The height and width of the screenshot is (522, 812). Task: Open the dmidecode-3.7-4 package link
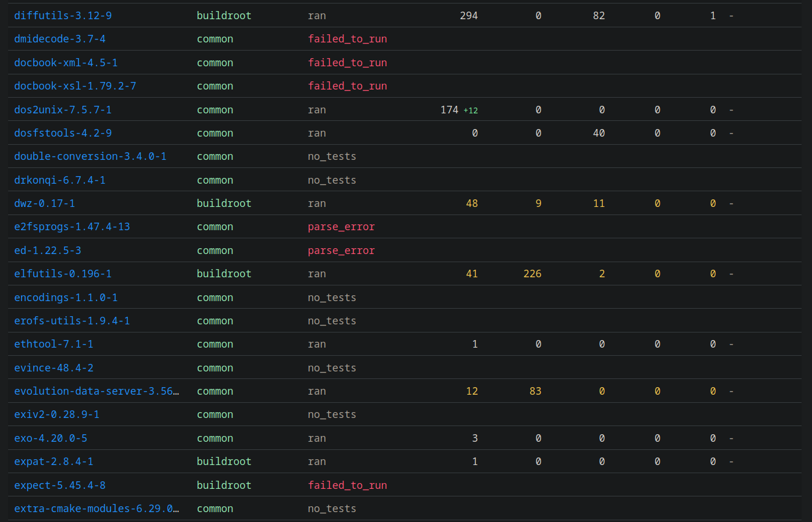point(60,39)
